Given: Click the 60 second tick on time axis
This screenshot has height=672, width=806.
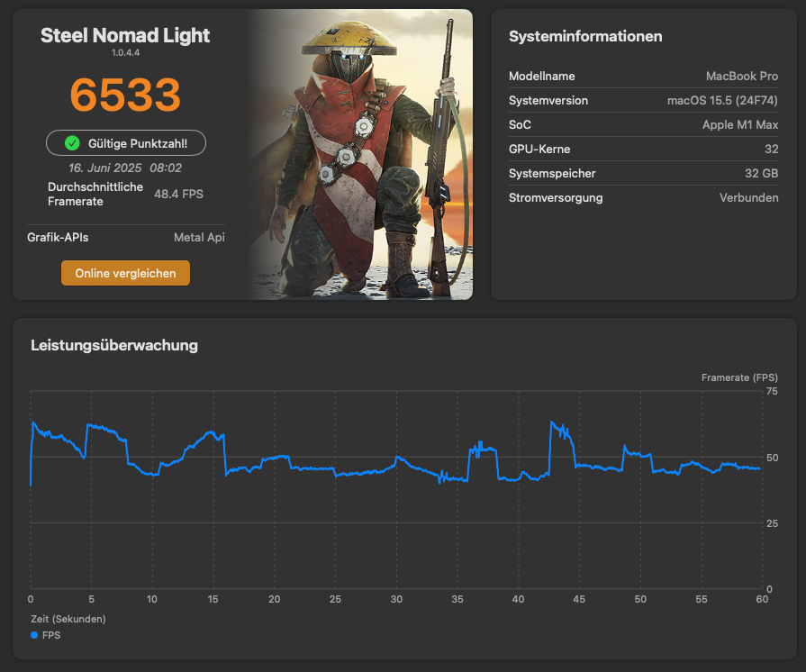Looking at the screenshot, I should [762, 600].
